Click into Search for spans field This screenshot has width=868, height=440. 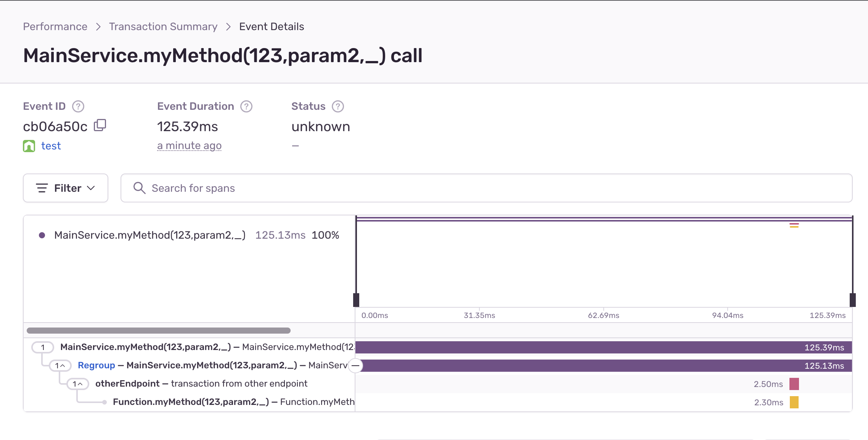tap(496, 188)
